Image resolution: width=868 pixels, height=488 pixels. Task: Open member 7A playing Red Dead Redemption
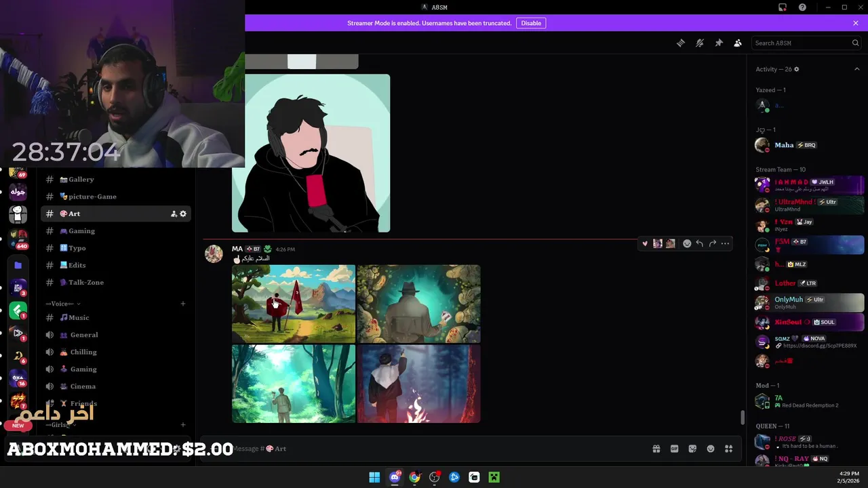809,401
